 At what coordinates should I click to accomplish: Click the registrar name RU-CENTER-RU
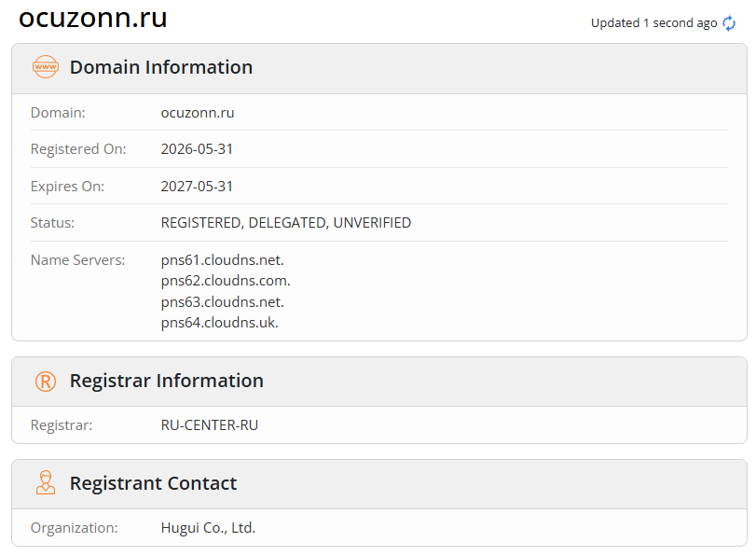coord(210,425)
